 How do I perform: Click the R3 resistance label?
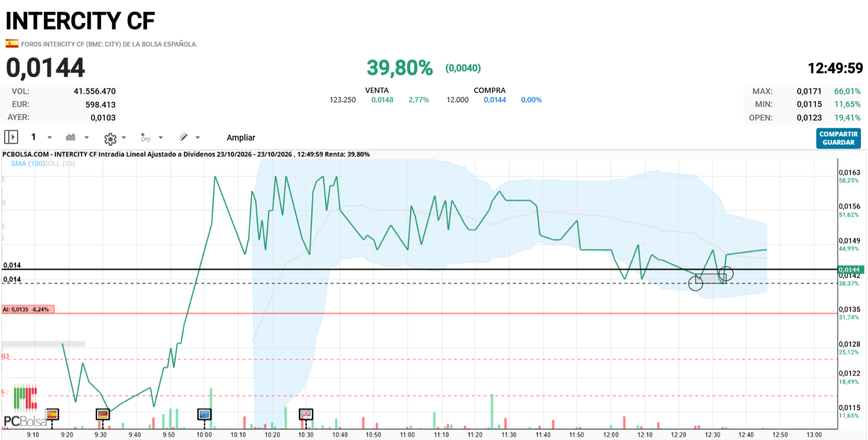click(5, 356)
